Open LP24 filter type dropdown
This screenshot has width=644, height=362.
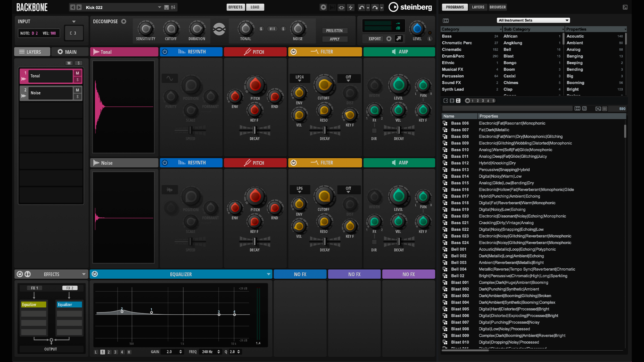tap(299, 78)
